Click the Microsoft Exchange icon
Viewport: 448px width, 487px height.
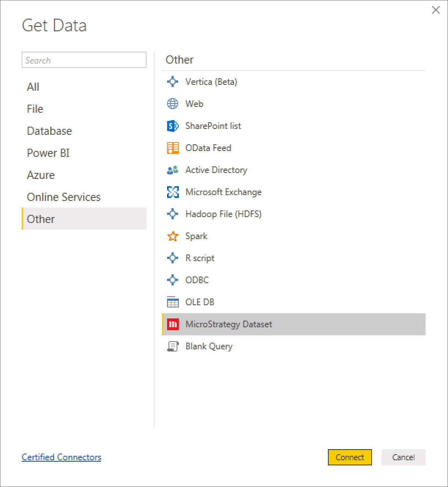pos(173,192)
